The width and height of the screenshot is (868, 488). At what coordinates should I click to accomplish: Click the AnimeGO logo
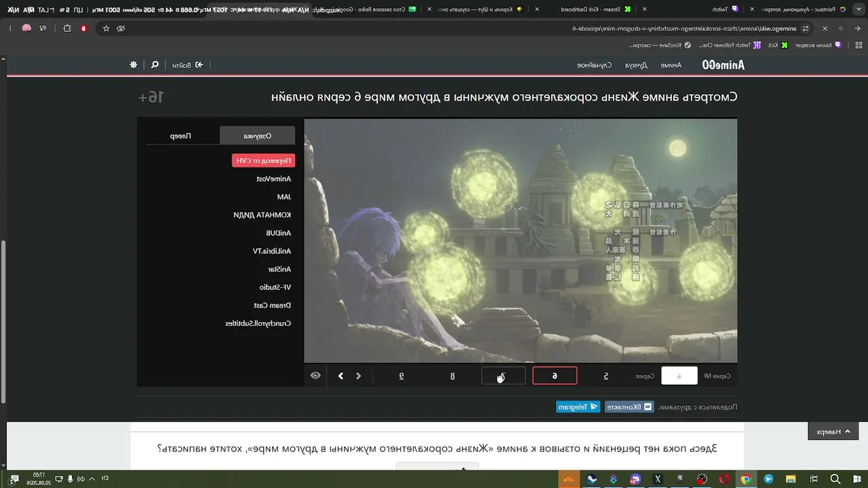[723, 64]
